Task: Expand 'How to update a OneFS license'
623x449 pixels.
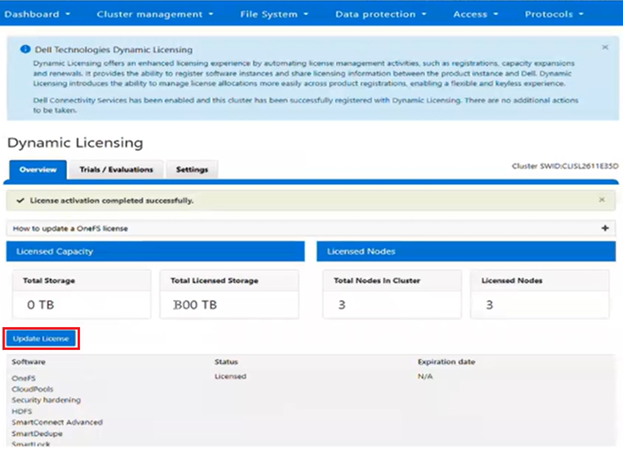Action: [x=70, y=228]
